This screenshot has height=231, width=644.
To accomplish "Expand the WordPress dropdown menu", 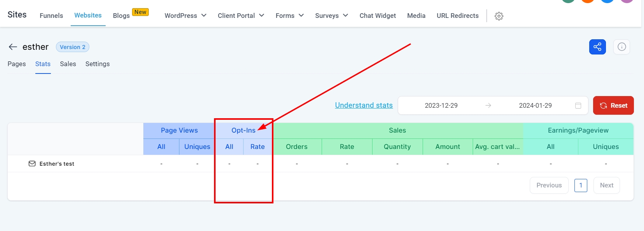I will [185, 16].
